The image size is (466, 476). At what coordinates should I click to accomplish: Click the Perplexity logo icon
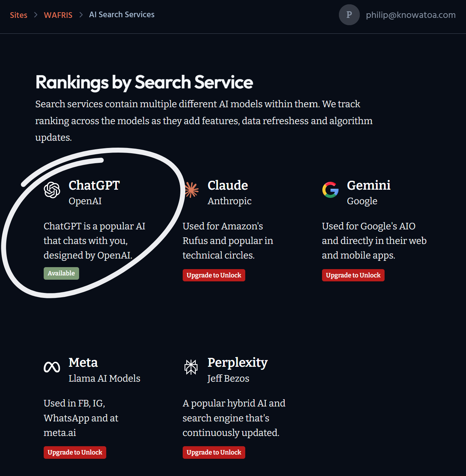tap(191, 367)
